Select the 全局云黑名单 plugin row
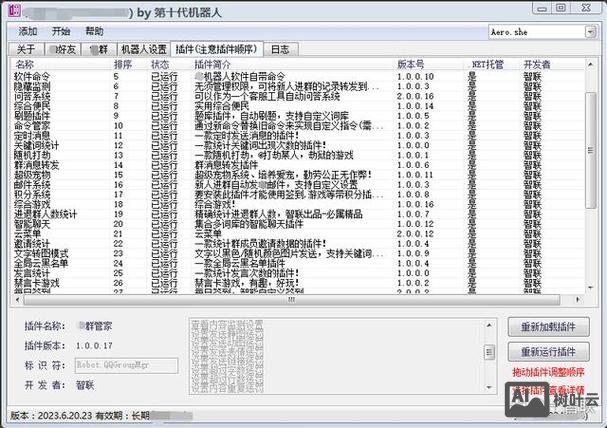Image resolution: width=607 pixels, height=428 pixels. coord(298,264)
